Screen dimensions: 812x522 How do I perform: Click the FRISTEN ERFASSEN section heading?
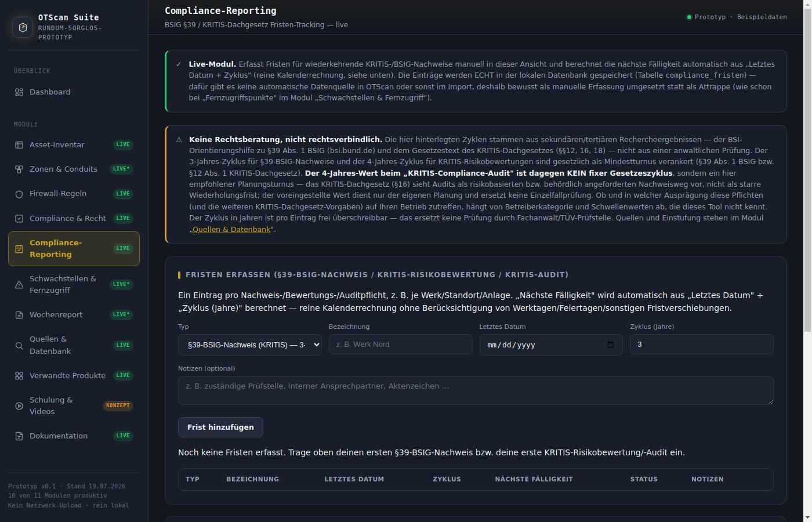click(377, 275)
